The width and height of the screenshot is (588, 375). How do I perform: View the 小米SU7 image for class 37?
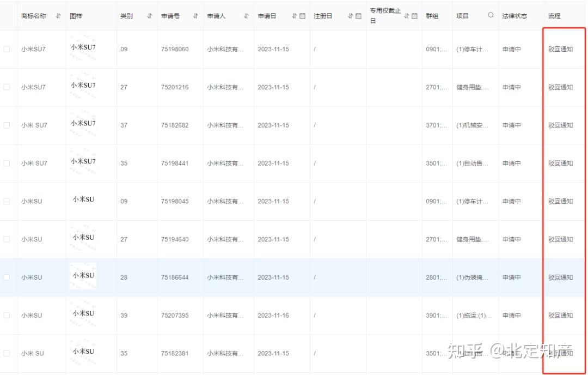coord(83,124)
